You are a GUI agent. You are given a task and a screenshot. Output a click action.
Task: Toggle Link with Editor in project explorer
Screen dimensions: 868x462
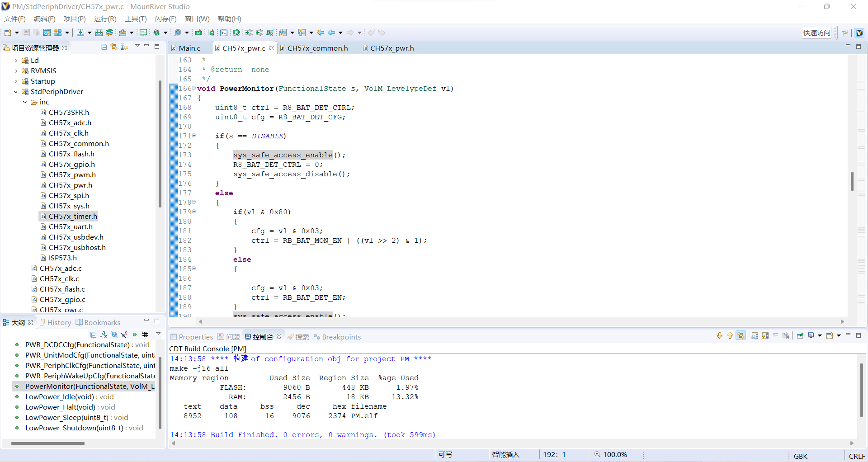114,47
